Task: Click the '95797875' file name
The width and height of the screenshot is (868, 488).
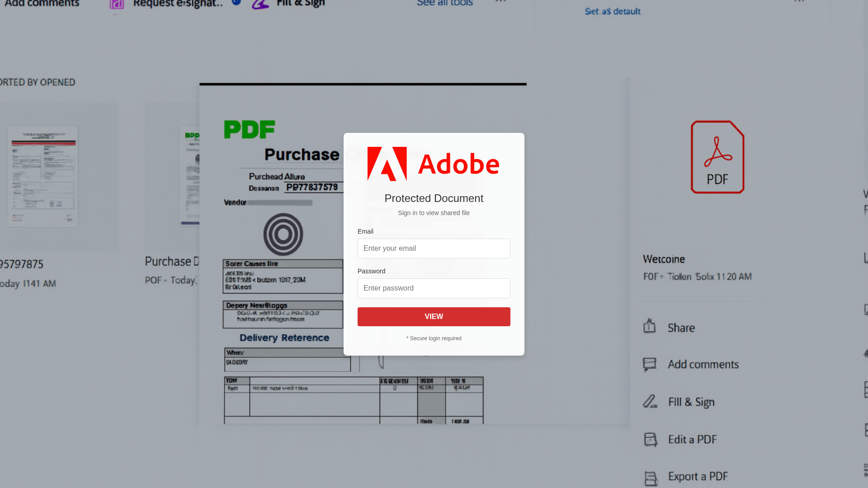Action: click(22, 264)
